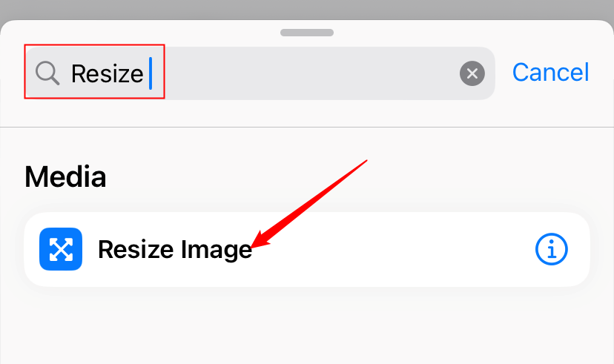Click the blue Cancel link

point(550,73)
